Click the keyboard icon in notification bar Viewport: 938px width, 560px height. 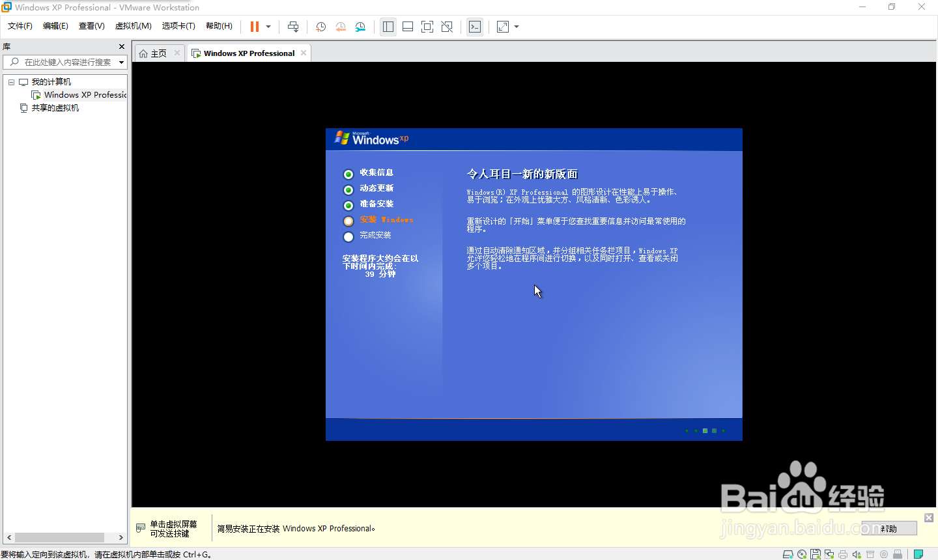[x=141, y=528]
